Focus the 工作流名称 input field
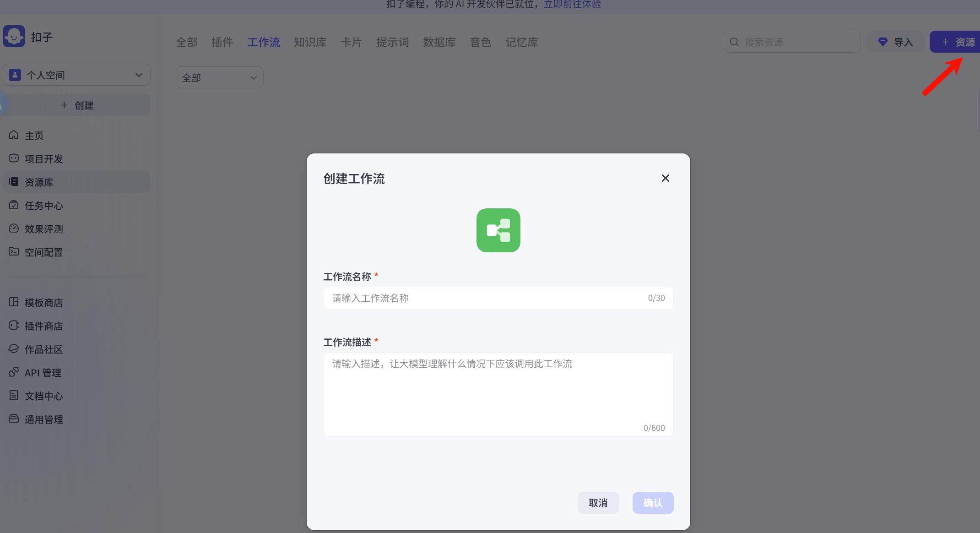Screen dimensions: 980x533 tap(498, 298)
